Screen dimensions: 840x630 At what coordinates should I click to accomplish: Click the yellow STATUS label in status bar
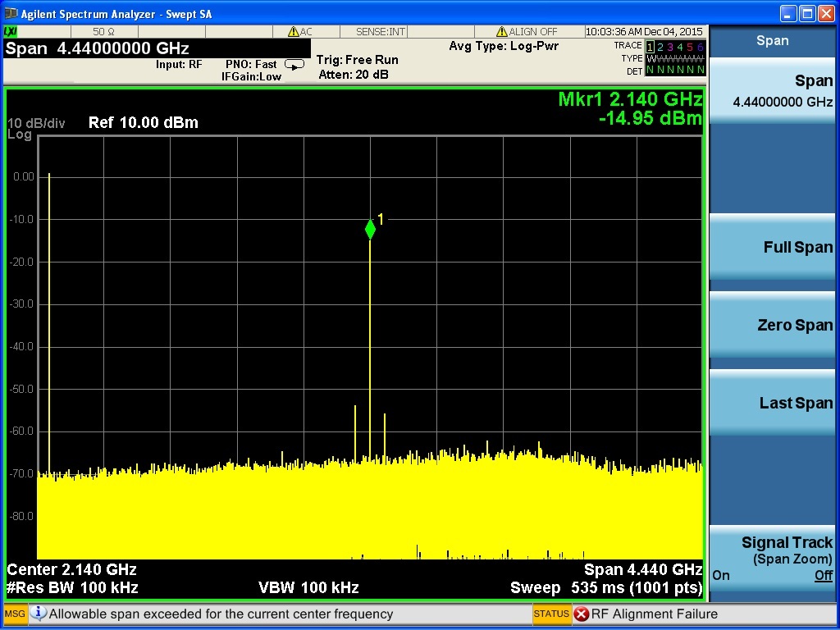550,614
